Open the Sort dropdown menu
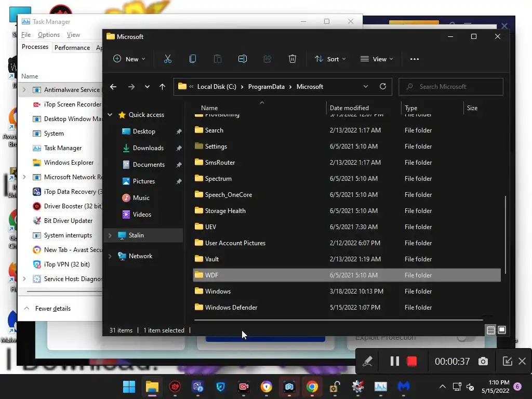Image resolution: width=532 pixels, height=399 pixels. [x=330, y=59]
